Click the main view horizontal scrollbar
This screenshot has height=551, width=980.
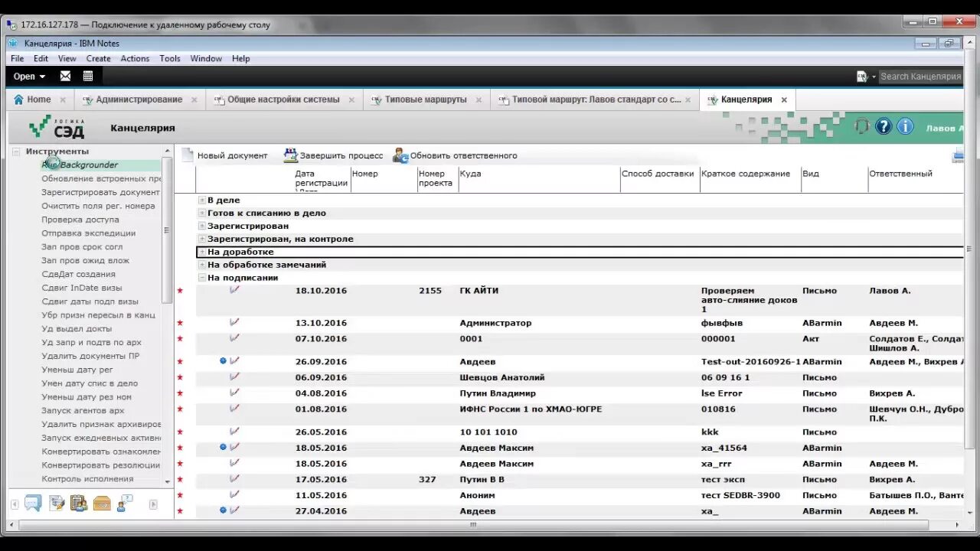pyautogui.click(x=473, y=525)
